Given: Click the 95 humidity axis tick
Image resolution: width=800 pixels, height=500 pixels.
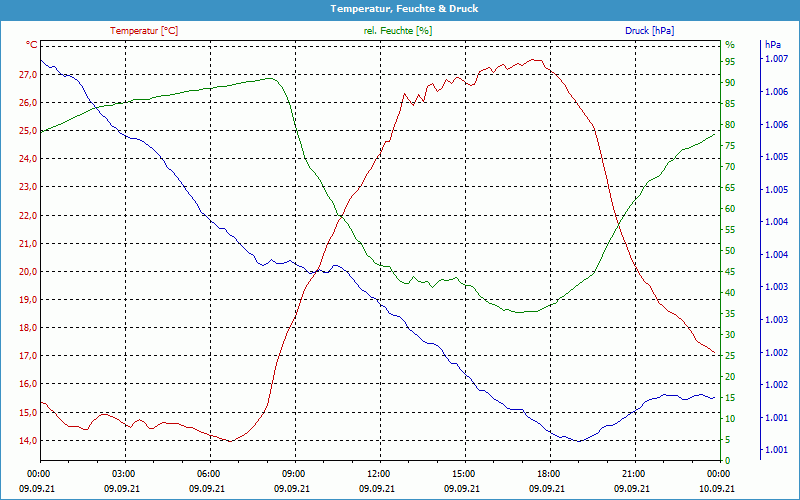Looking at the screenshot, I should (x=730, y=61).
